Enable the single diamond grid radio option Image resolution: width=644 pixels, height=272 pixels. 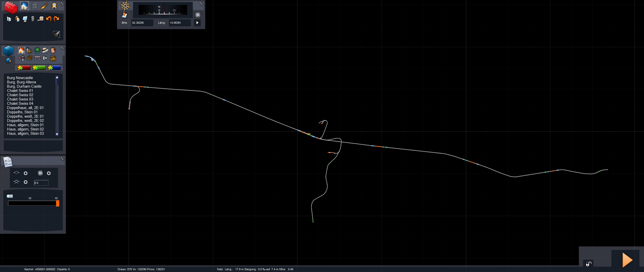26,173
